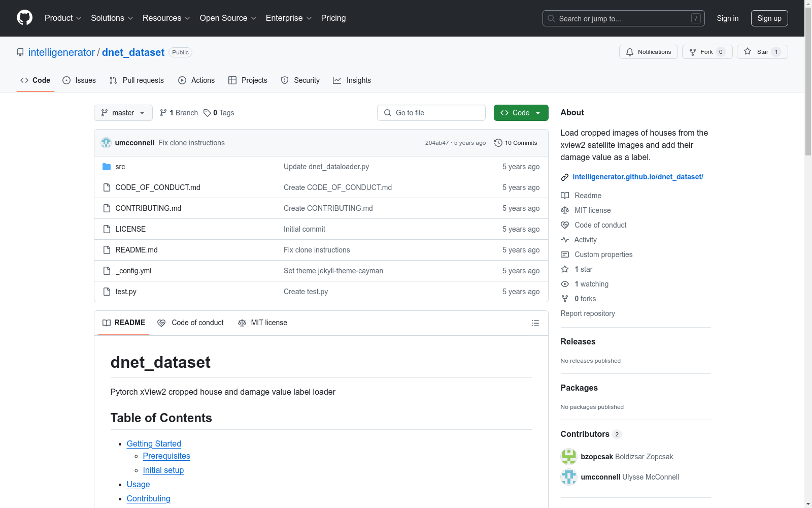Image resolution: width=812 pixels, height=508 pixels.
Task: Click the Activity pulse icon
Action: 565,240
